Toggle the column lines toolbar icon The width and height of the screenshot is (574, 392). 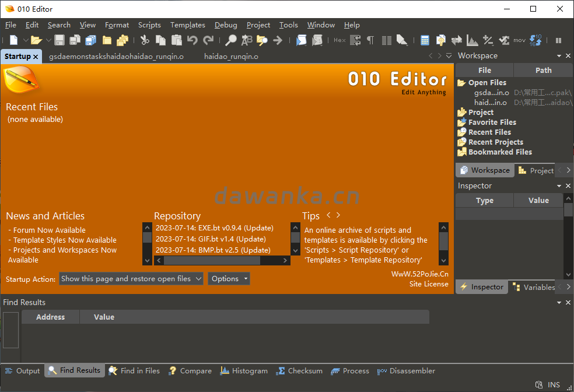(x=387, y=40)
